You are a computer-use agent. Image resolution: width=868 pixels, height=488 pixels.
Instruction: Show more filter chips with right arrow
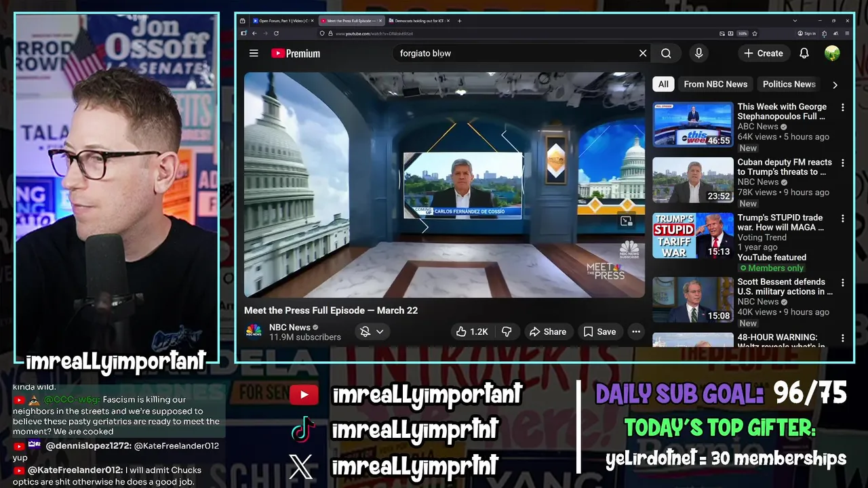835,85
